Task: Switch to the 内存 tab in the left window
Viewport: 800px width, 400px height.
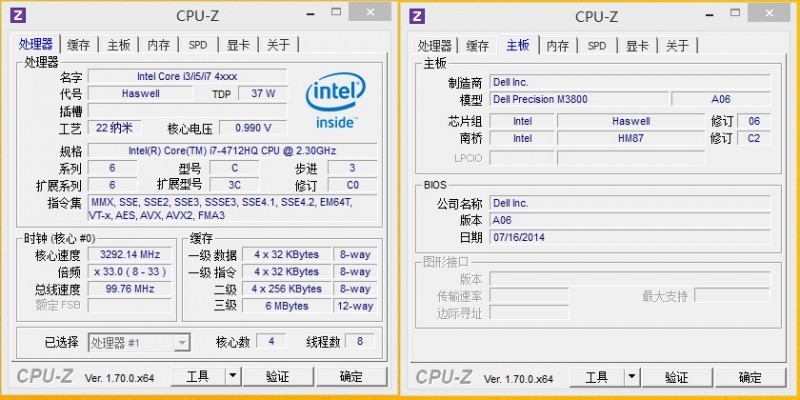Action: coord(159,45)
